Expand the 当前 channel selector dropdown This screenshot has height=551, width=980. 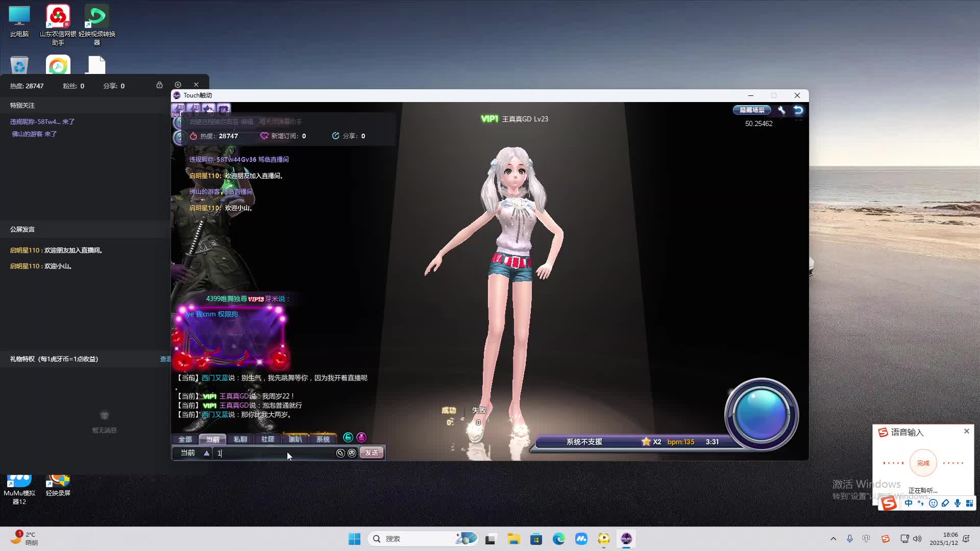pyautogui.click(x=207, y=453)
